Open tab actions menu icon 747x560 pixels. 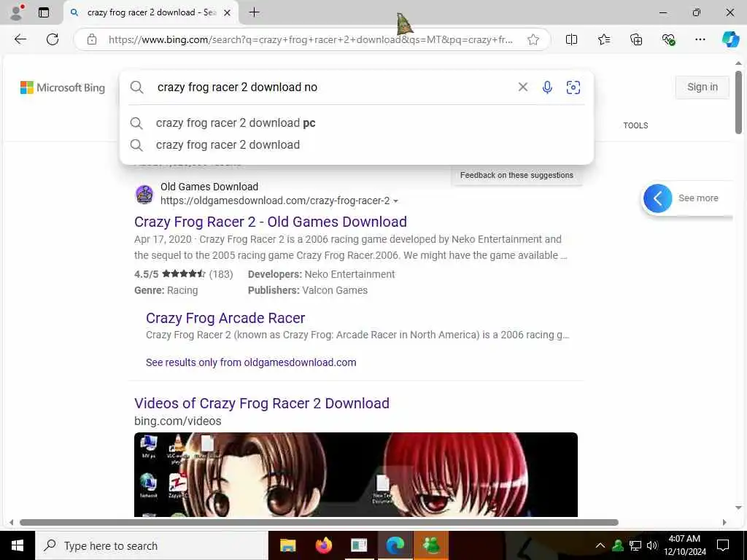pyautogui.click(x=44, y=12)
